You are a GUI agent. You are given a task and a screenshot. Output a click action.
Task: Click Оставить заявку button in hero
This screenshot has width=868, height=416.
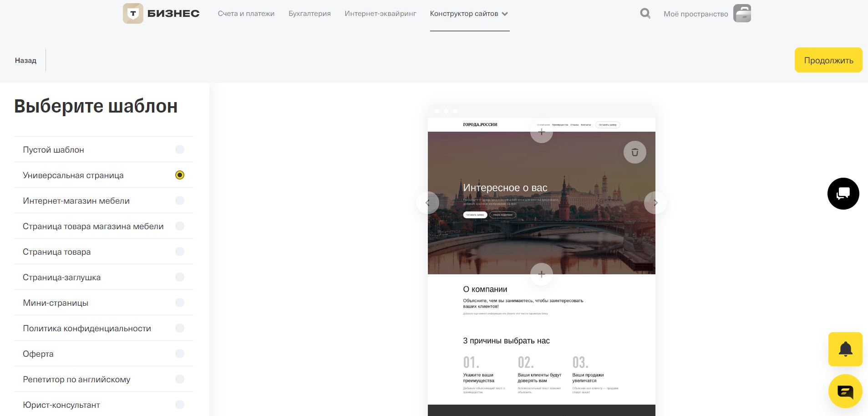point(475,215)
